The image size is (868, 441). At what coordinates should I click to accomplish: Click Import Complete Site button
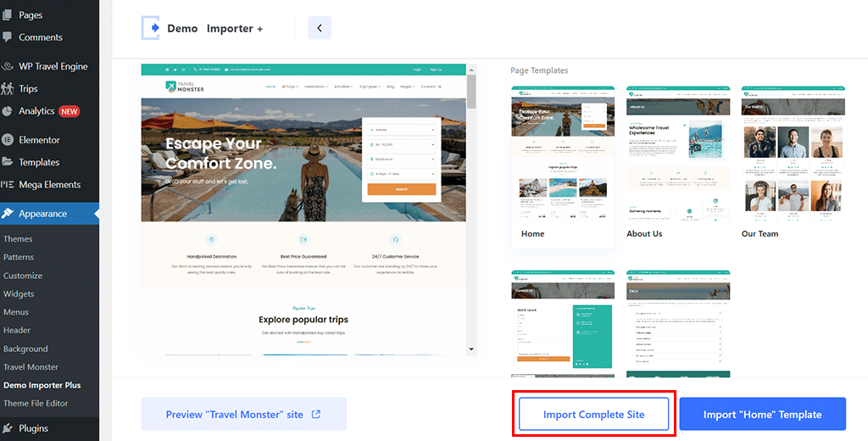click(x=593, y=414)
